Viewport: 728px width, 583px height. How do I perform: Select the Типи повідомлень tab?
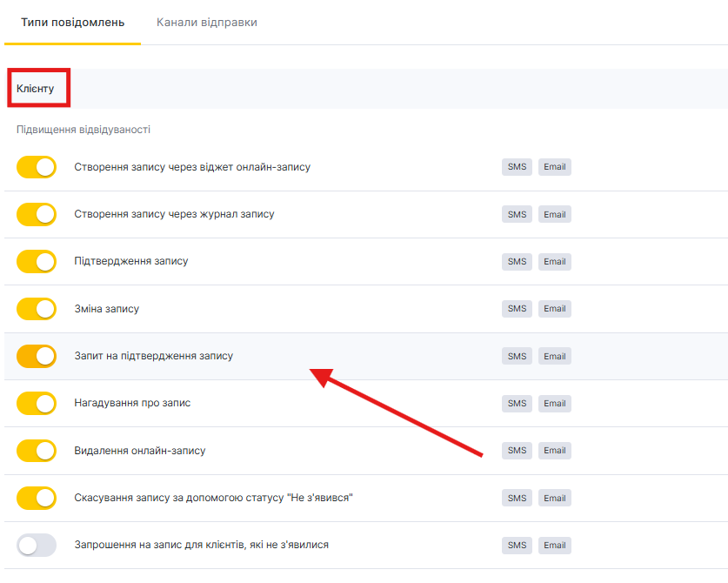click(72, 22)
